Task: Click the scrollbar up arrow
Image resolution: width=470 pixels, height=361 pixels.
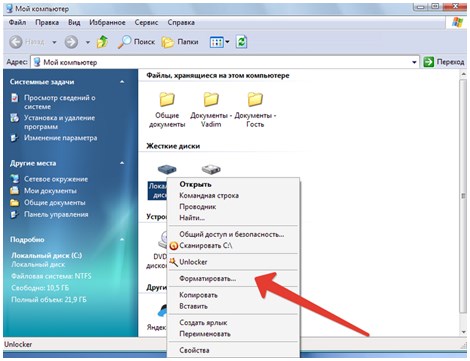Action: 463,75
